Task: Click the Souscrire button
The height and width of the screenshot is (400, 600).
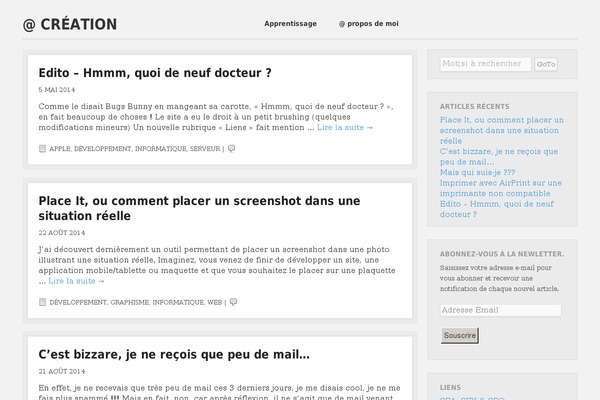Action: click(460, 335)
